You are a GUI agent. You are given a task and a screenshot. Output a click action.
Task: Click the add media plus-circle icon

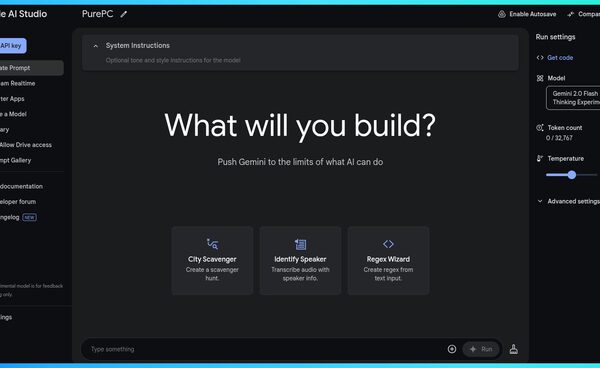pyautogui.click(x=452, y=349)
